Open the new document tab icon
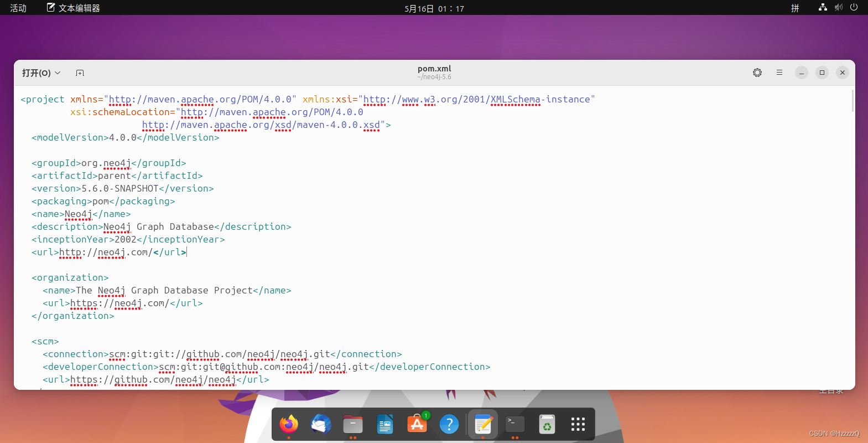The width and height of the screenshot is (868, 443). pyautogui.click(x=80, y=73)
